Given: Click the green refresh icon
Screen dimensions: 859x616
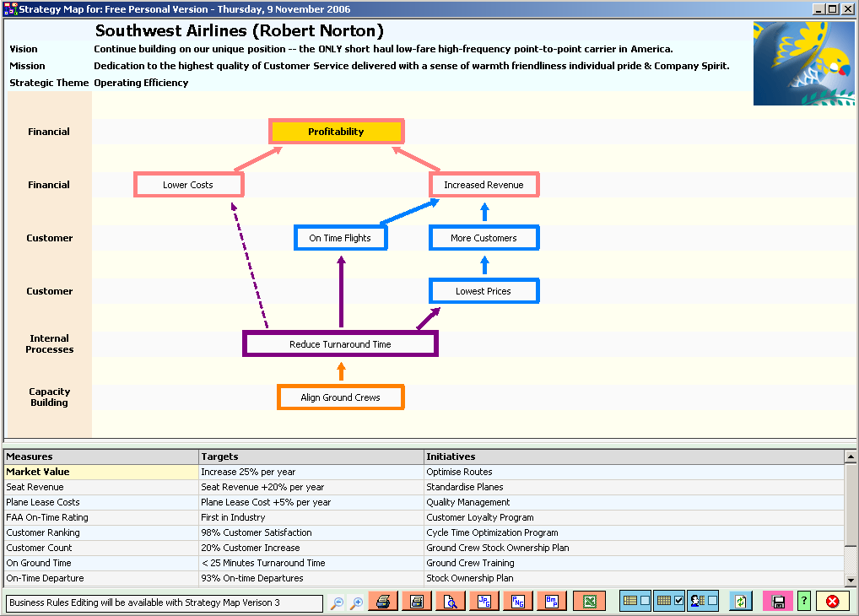Looking at the screenshot, I should pos(740,602).
